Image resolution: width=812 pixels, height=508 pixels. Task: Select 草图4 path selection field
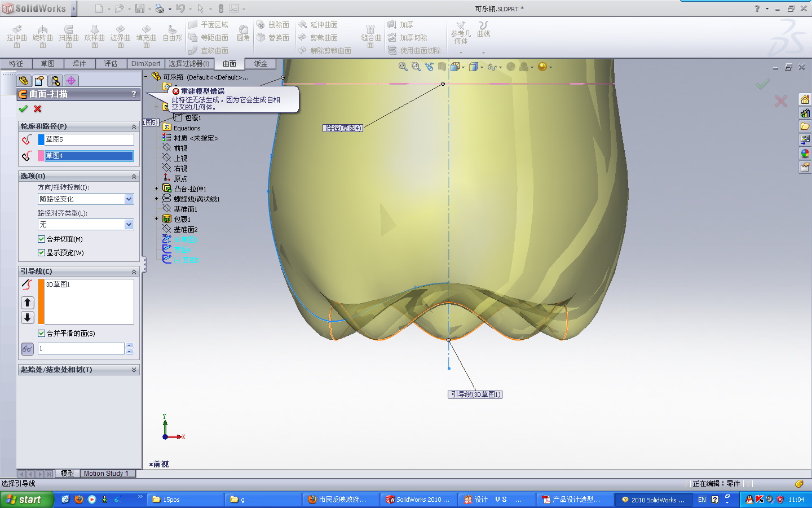(x=89, y=156)
